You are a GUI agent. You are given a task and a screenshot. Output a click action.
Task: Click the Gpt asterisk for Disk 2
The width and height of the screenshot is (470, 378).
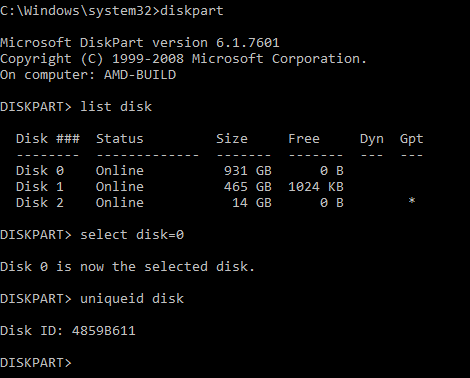(412, 201)
